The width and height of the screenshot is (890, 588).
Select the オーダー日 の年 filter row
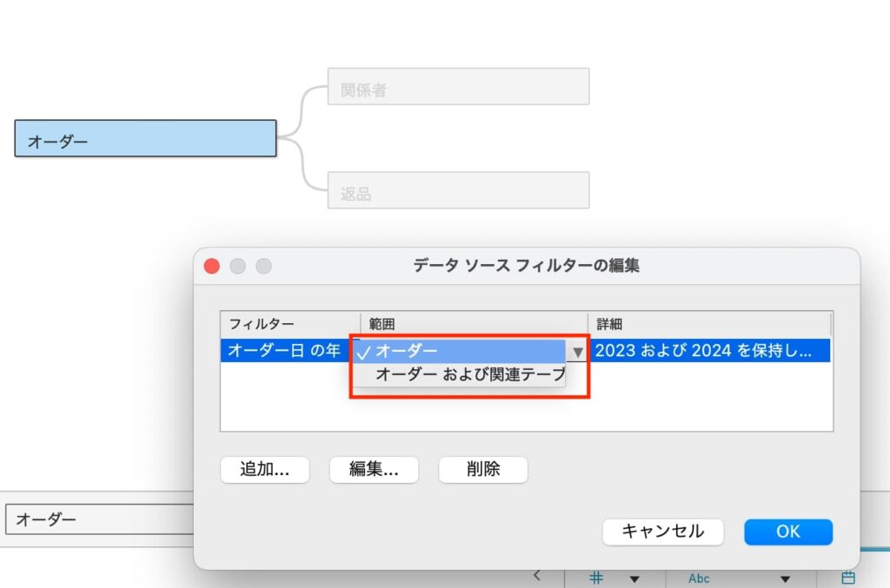283,351
